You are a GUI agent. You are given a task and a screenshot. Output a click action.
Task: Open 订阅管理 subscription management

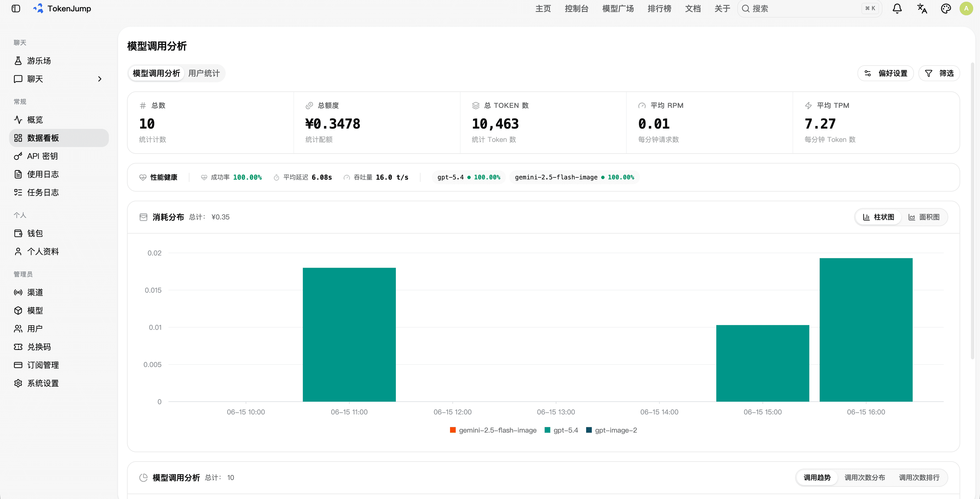pyautogui.click(x=59, y=365)
